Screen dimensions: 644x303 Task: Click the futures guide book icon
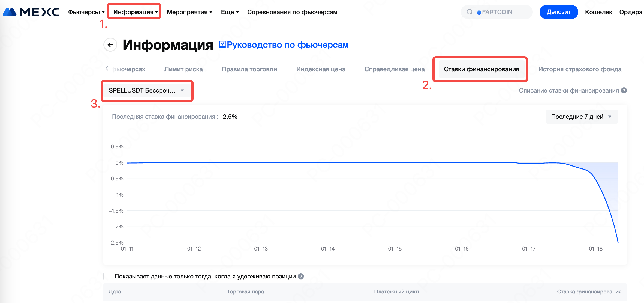click(222, 45)
